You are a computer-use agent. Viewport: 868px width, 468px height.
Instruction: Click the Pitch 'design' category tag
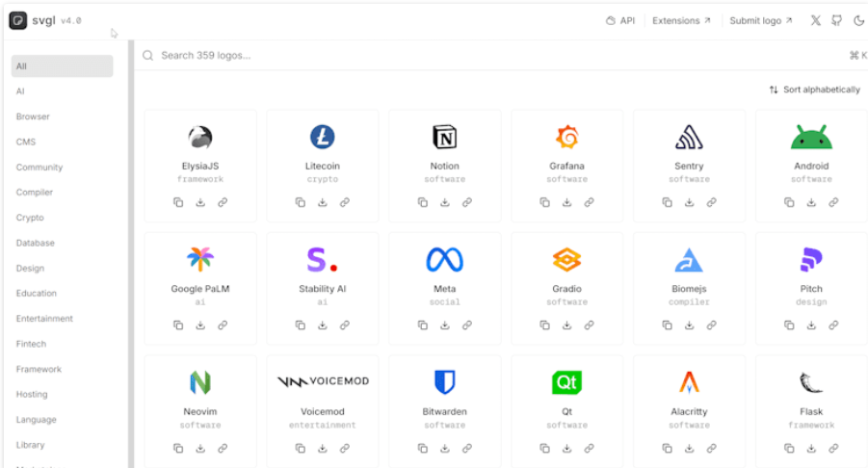[811, 302]
